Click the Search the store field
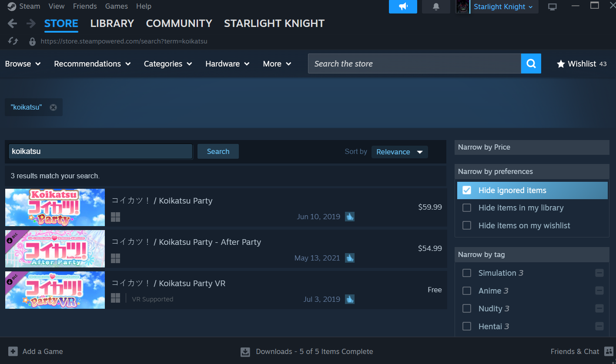Screen dimensions: 616x364 point(415,63)
